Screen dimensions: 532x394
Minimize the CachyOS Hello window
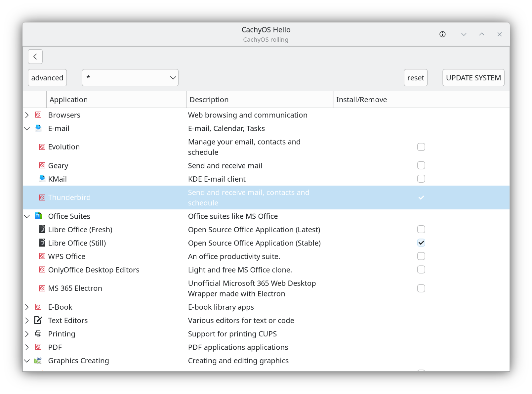pyautogui.click(x=464, y=34)
